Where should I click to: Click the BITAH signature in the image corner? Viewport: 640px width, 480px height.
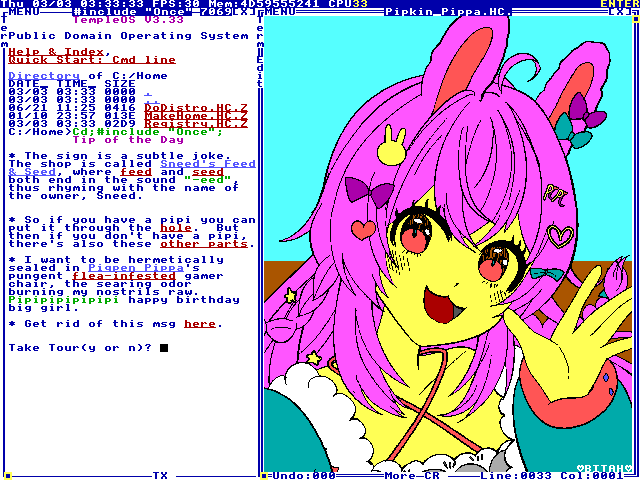tap(604, 468)
